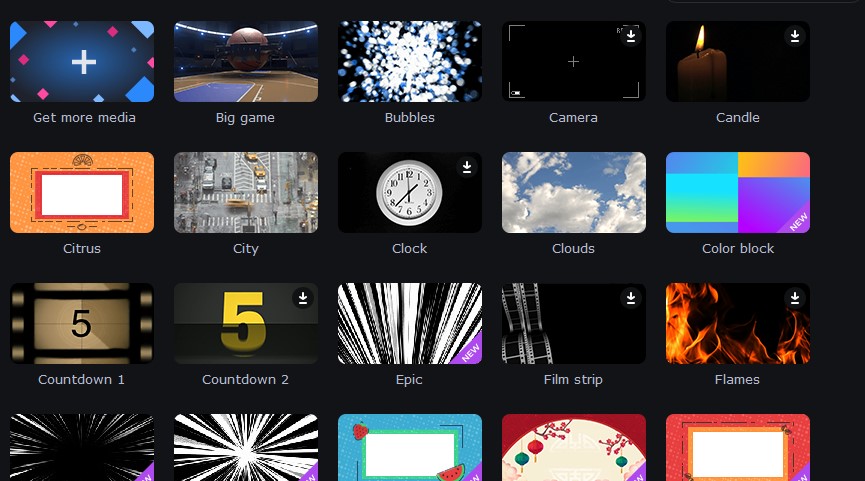Pick the Clouds sky thumbnail

(x=574, y=193)
